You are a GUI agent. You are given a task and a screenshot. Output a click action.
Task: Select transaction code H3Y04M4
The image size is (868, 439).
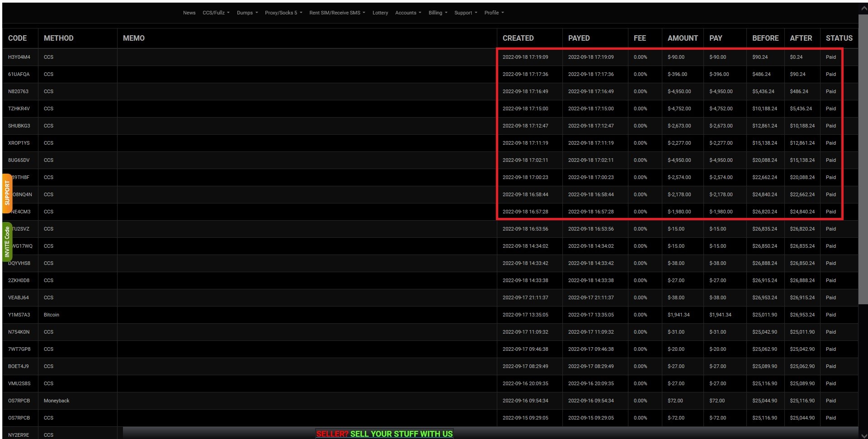pos(19,57)
